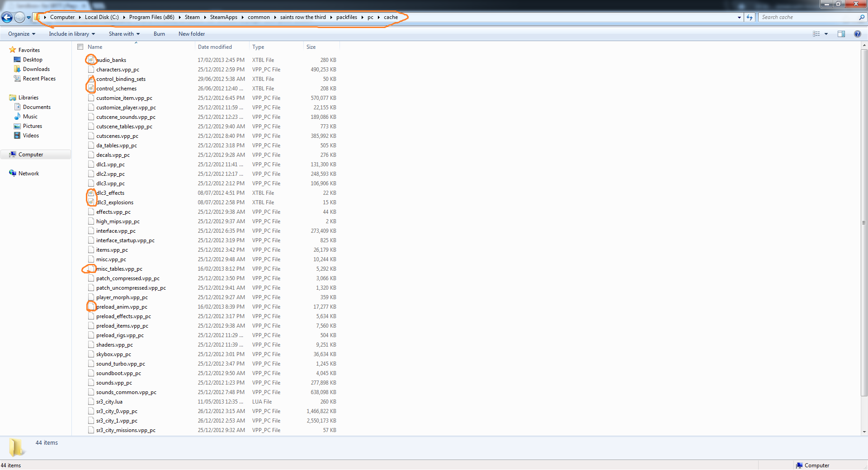Click the preload_anim.vpp_pc file icon
The image size is (868, 470).
pyautogui.click(x=91, y=306)
